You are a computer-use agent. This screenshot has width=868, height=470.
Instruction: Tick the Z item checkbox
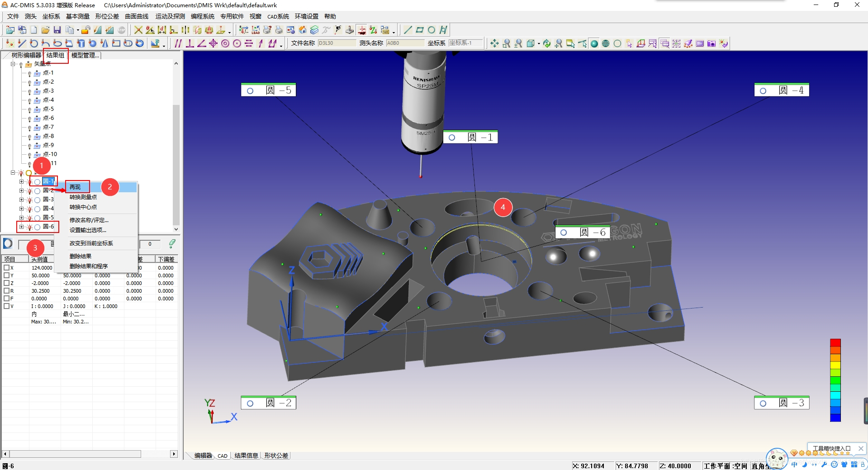click(x=6, y=283)
